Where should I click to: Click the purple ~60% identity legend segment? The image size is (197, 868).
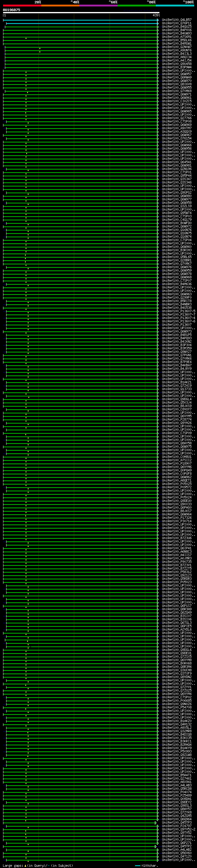tap(98, 6)
